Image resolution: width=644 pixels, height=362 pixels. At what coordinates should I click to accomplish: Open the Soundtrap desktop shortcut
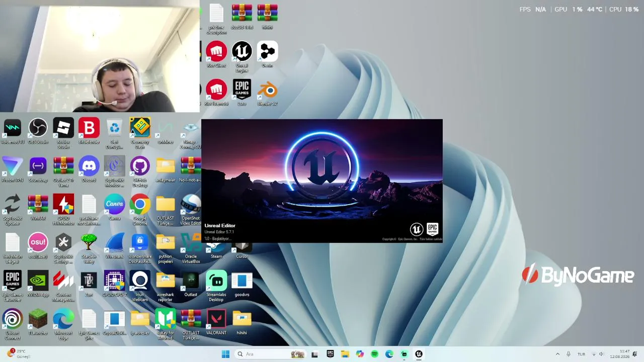38,170
